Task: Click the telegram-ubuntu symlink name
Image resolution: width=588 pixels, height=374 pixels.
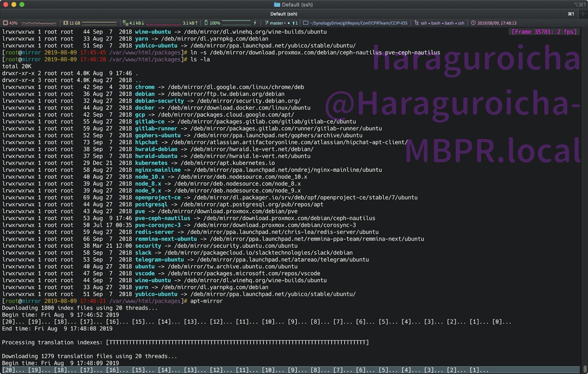Action: [x=159, y=260]
